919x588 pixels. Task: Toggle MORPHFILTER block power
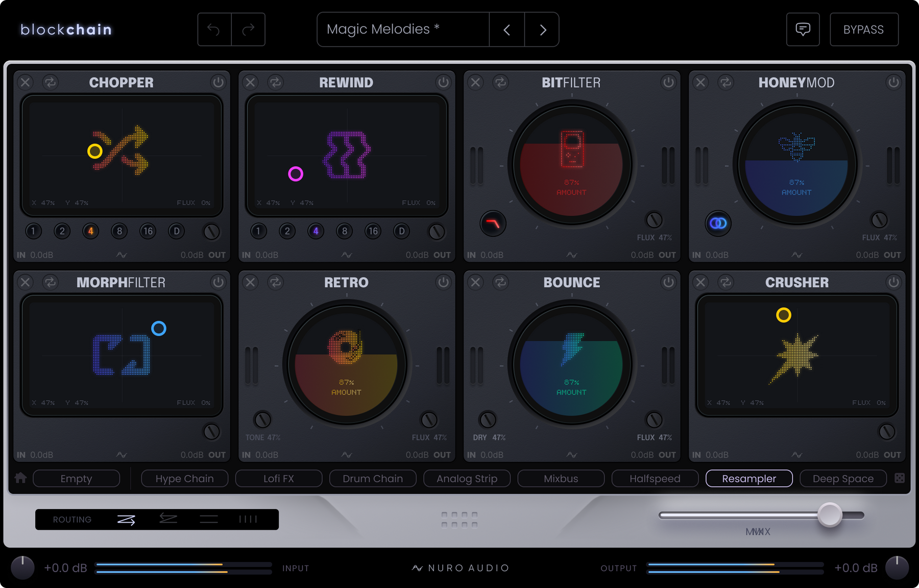point(219,282)
